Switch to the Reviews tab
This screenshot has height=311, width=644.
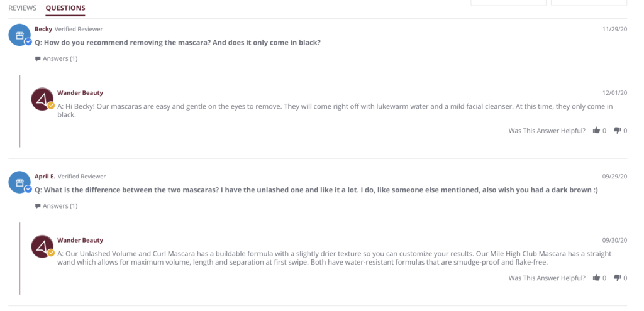[23, 8]
